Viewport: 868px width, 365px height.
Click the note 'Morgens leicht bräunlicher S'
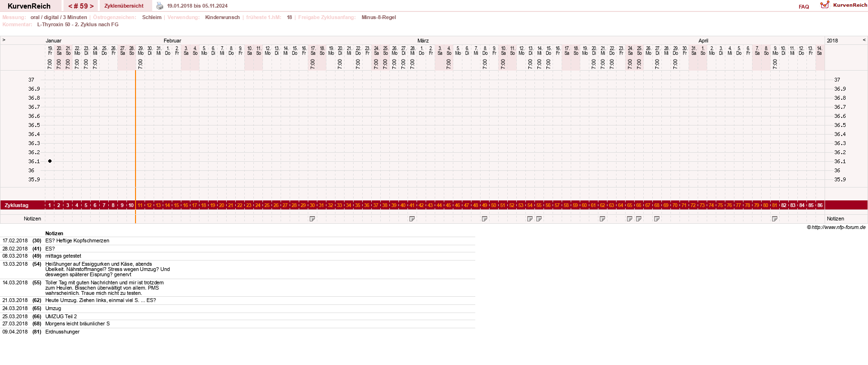[x=78, y=324]
